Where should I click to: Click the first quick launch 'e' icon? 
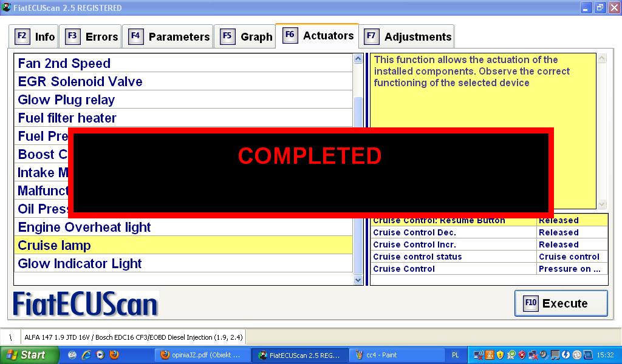click(x=72, y=355)
